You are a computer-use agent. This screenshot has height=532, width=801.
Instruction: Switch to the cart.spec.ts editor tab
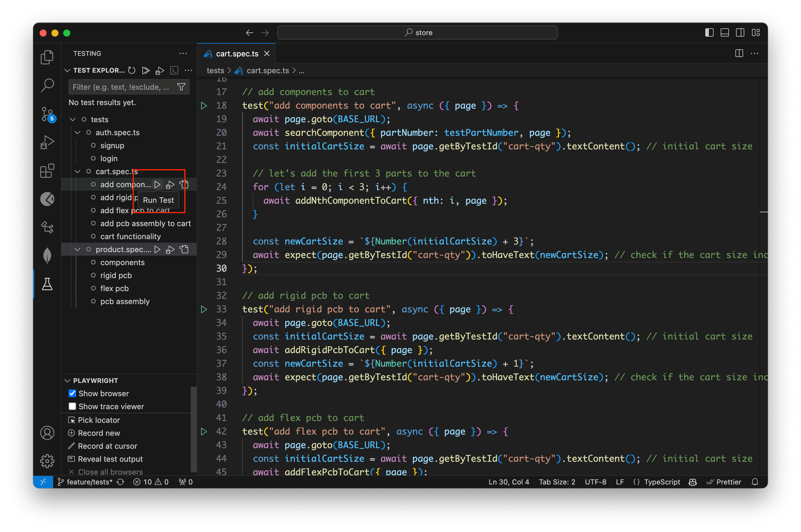coord(237,54)
